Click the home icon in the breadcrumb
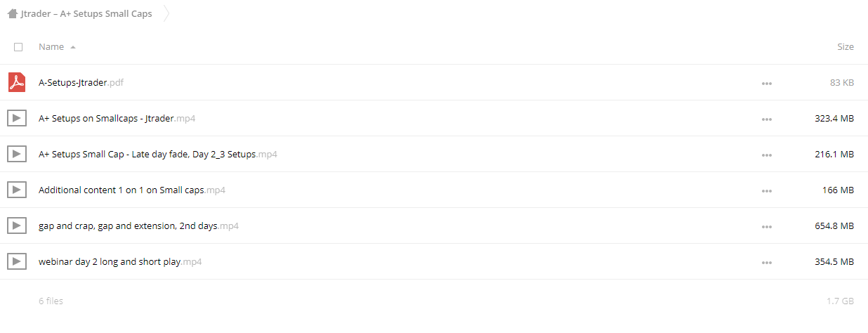This screenshot has width=868, height=333. 13,13
